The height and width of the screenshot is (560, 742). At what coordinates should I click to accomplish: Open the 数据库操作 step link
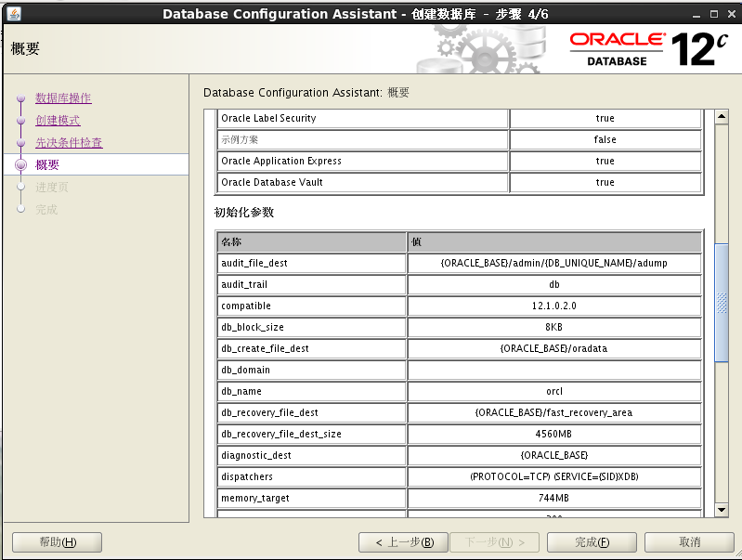tap(63, 98)
